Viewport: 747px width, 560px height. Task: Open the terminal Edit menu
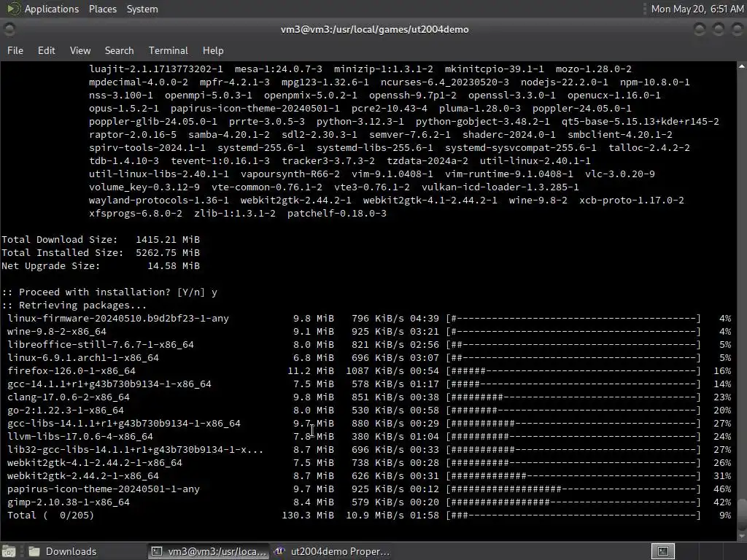tap(46, 50)
